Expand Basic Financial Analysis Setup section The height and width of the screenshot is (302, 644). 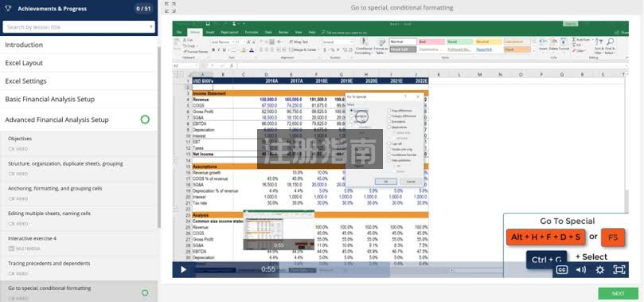click(x=79, y=99)
